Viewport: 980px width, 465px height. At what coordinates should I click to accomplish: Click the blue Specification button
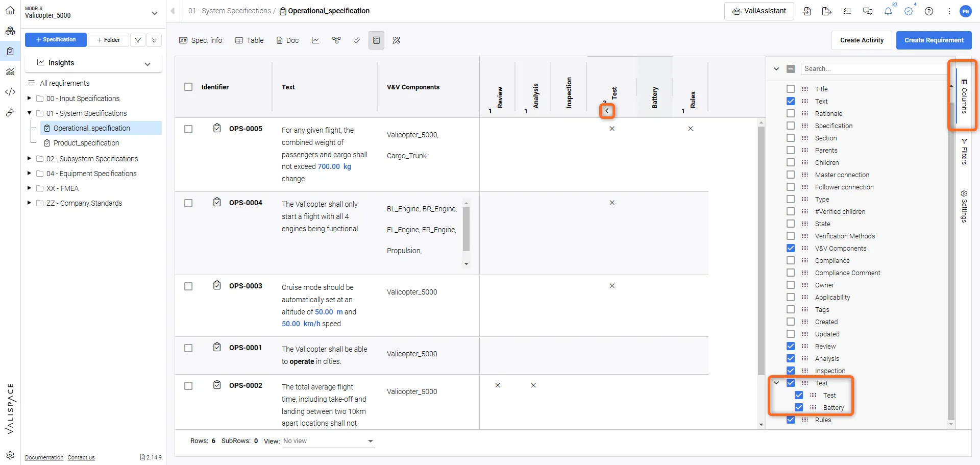56,40
